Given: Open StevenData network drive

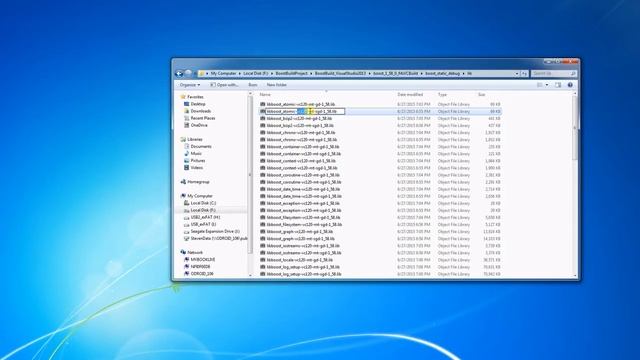Looking at the screenshot, I should [x=216, y=238].
